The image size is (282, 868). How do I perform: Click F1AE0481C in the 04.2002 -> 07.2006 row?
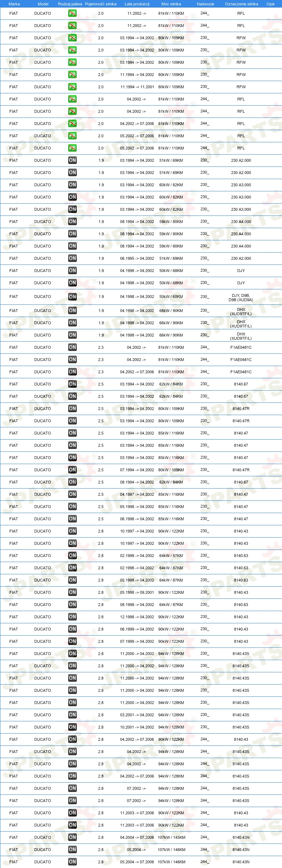click(241, 372)
